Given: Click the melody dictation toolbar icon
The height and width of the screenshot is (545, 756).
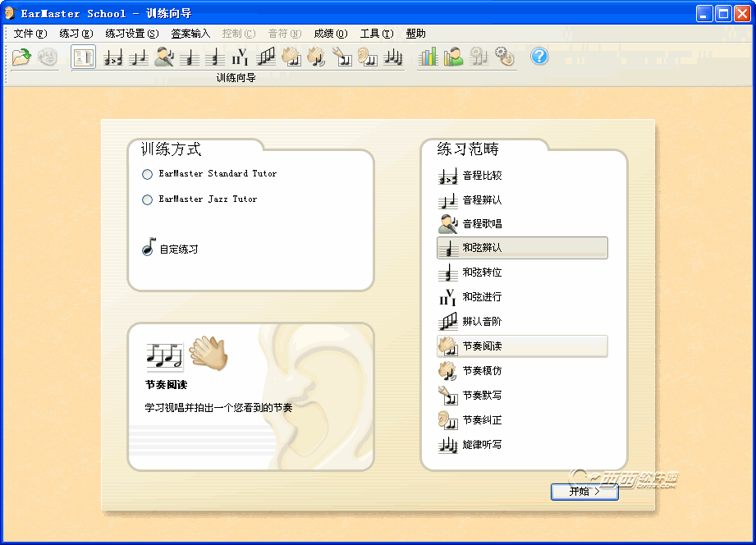Looking at the screenshot, I should (x=393, y=57).
